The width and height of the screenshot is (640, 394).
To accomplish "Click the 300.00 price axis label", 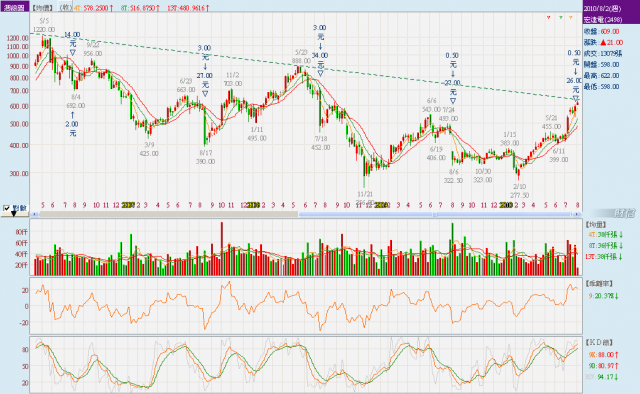I will click(19, 173).
